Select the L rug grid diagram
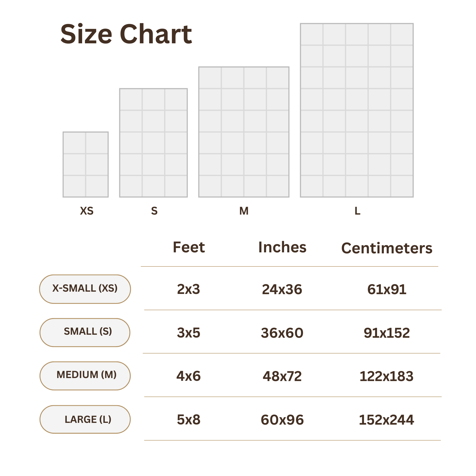Screen dimensions: 476x476 357,110
